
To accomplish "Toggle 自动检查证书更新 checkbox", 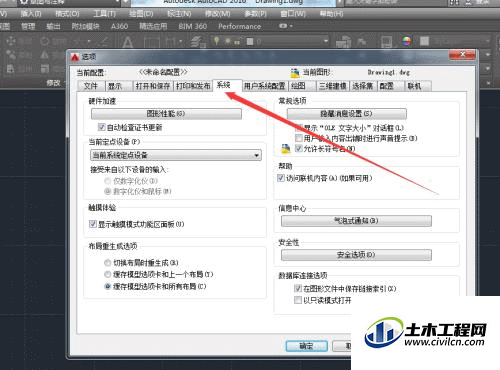I will tap(102, 127).
